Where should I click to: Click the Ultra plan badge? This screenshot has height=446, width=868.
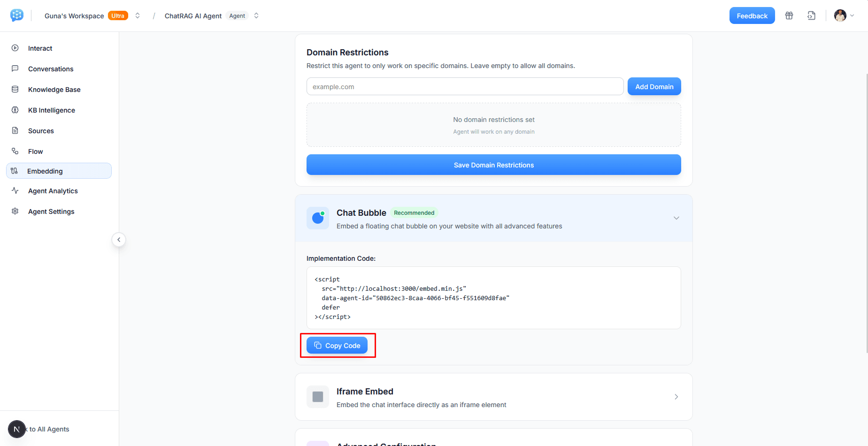coord(118,15)
